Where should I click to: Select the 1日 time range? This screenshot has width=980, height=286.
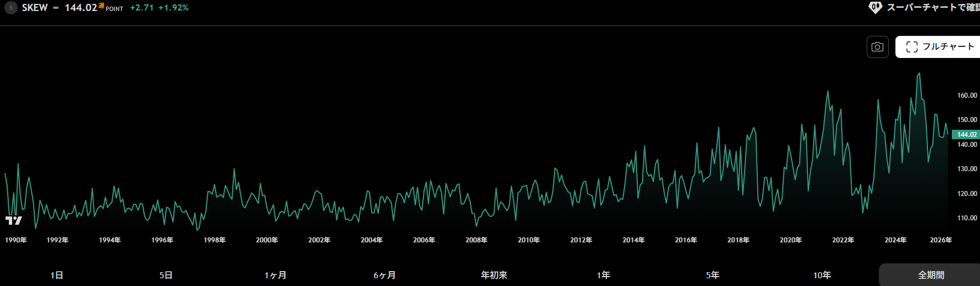(x=56, y=275)
